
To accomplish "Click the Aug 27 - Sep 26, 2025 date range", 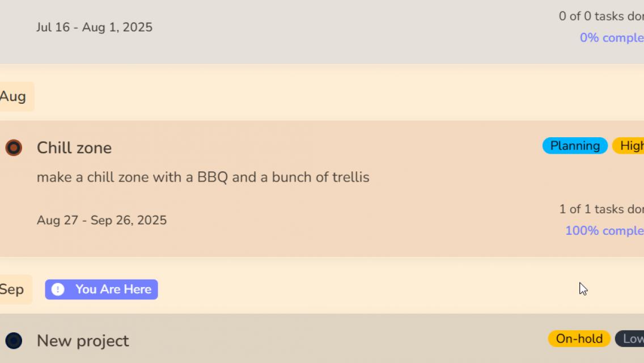I will (101, 220).
